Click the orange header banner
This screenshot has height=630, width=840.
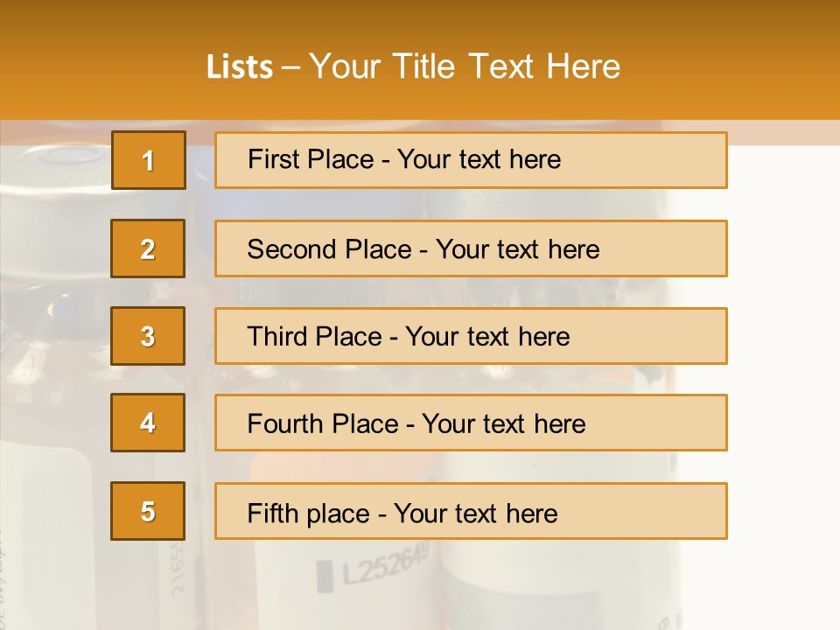pos(420,59)
